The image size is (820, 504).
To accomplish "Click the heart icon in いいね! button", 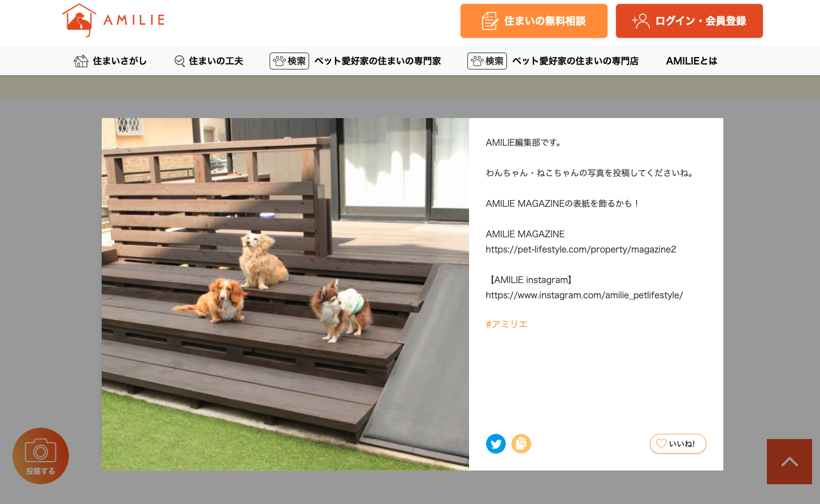I will pyautogui.click(x=661, y=444).
